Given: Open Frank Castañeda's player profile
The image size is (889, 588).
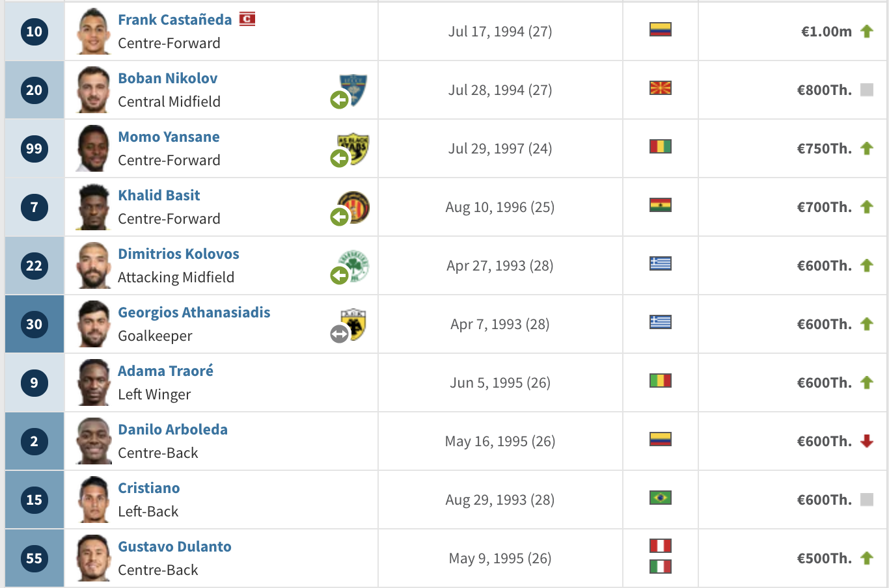Looking at the screenshot, I should click(174, 20).
